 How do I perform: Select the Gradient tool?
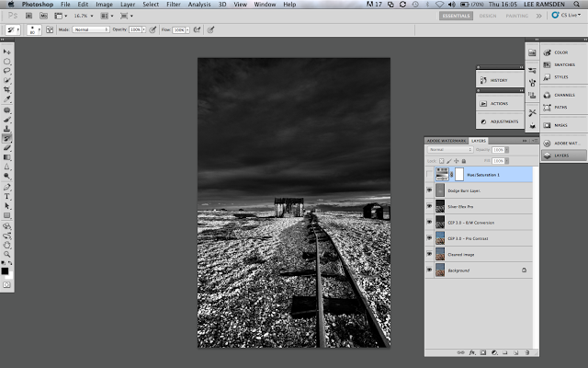[6, 157]
